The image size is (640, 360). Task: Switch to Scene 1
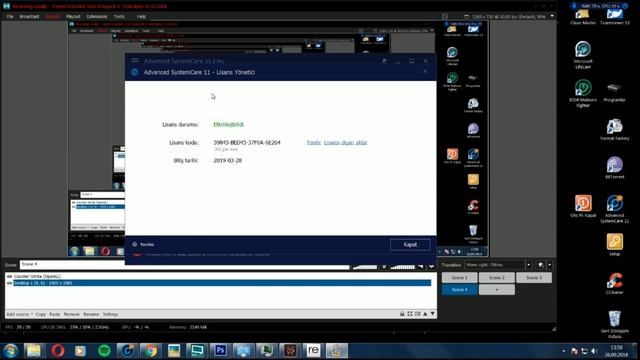coord(459,278)
